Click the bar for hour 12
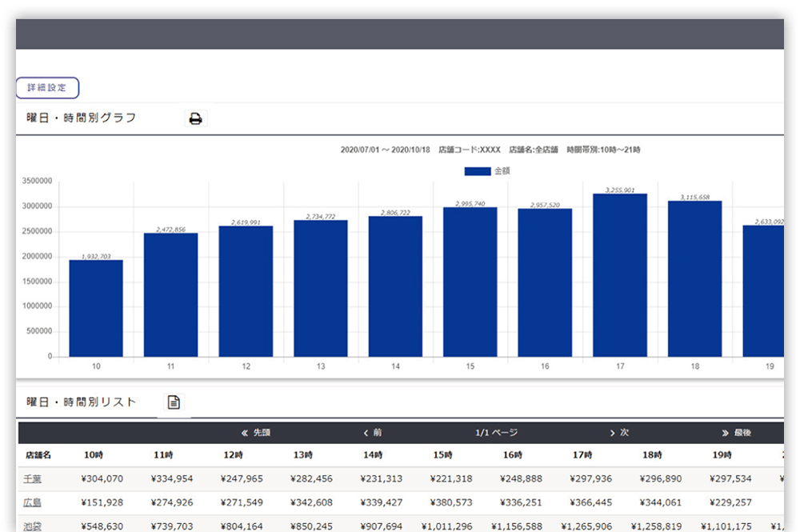 click(x=246, y=290)
